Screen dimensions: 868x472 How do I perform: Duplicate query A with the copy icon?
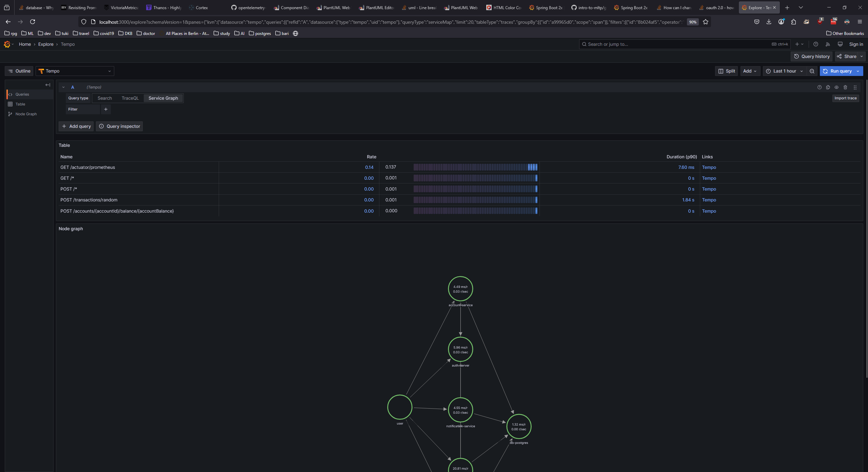tap(828, 87)
